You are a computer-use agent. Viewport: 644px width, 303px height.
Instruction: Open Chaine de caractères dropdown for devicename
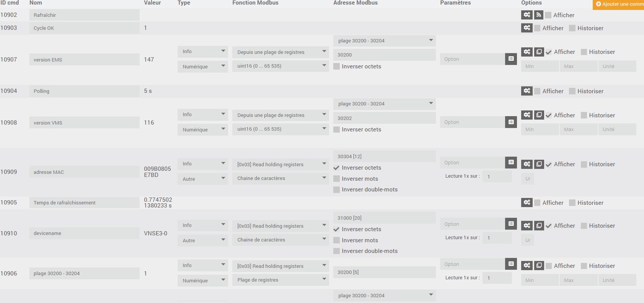coord(280,240)
